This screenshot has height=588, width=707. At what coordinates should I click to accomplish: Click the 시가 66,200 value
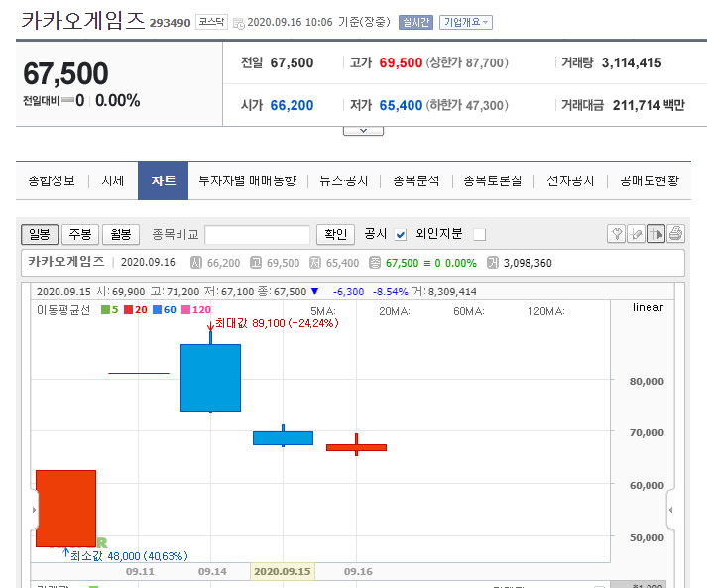tap(292, 105)
